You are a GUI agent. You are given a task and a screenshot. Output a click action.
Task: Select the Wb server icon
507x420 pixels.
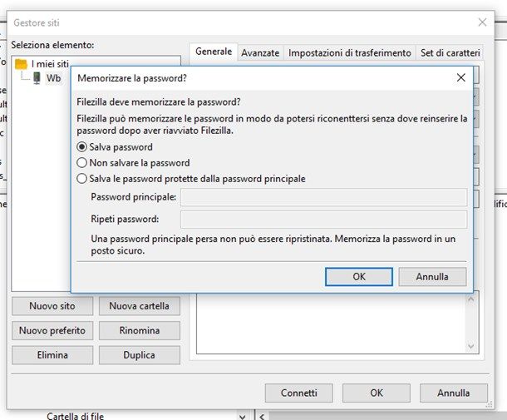[37, 78]
